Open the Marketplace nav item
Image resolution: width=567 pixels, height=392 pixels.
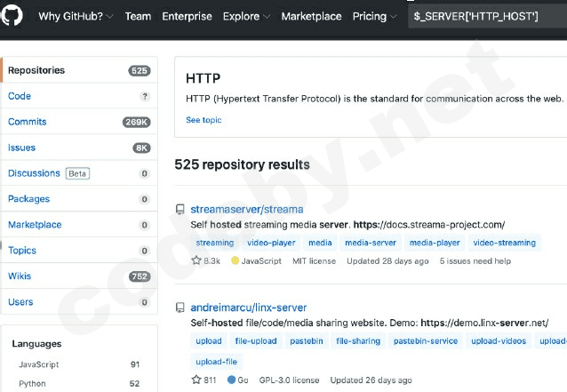[x=311, y=16]
